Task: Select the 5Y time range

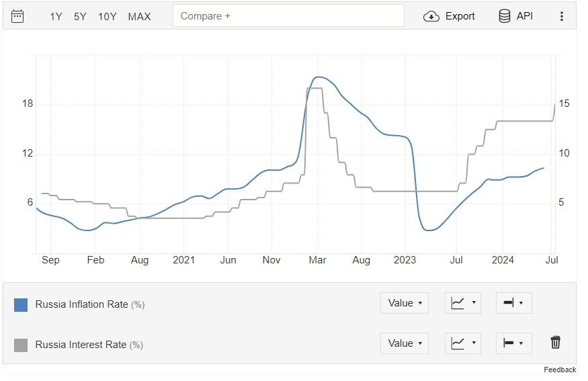Action: (80, 17)
